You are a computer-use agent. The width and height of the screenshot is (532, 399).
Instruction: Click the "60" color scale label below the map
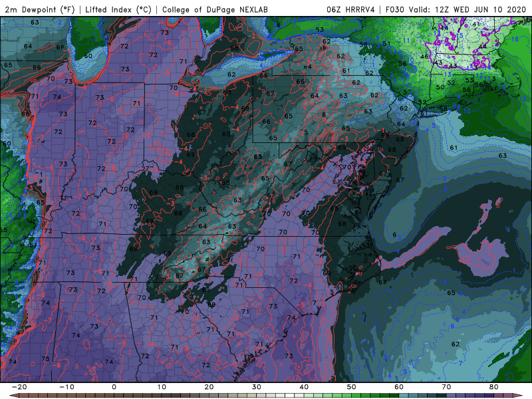pyautogui.click(x=399, y=387)
